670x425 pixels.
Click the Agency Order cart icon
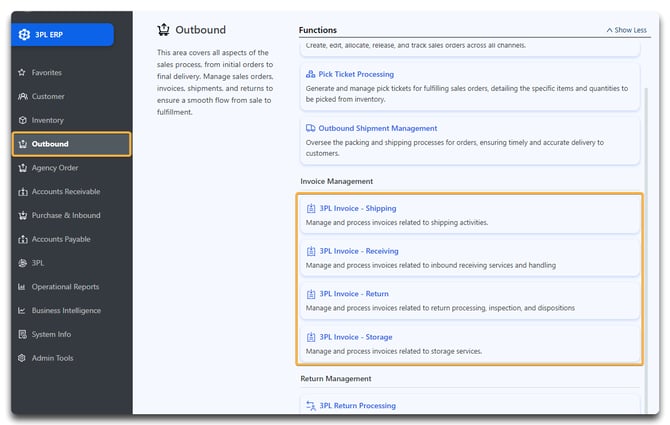click(22, 168)
